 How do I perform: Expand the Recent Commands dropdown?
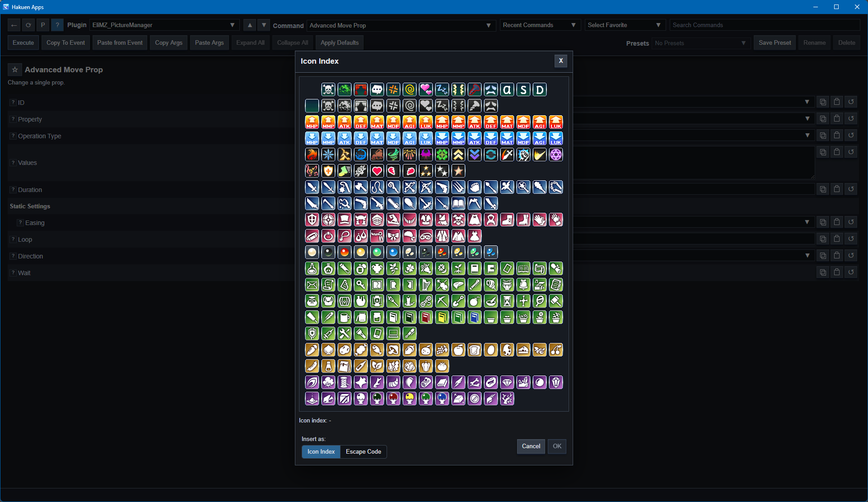pos(540,25)
